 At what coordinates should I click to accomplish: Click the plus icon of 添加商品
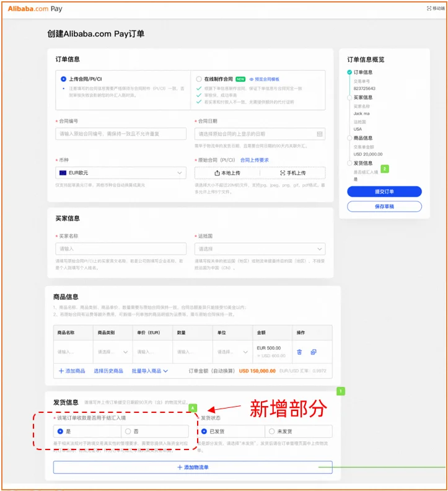(x=61, y=371)
